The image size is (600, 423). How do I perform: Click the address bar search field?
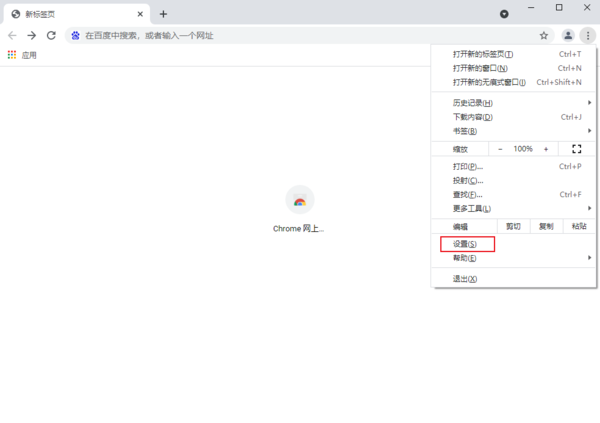(x=309, y=36)
